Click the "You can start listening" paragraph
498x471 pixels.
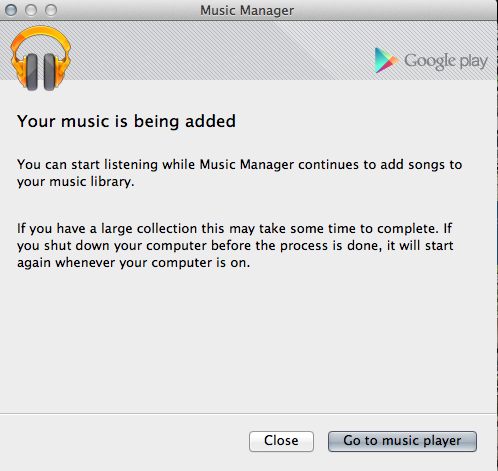pos(239,173)
